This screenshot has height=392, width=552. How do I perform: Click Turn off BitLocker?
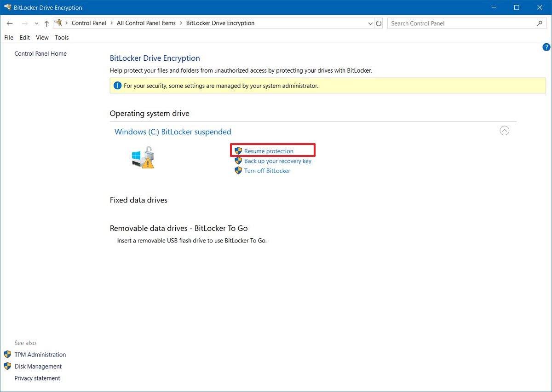267,171
